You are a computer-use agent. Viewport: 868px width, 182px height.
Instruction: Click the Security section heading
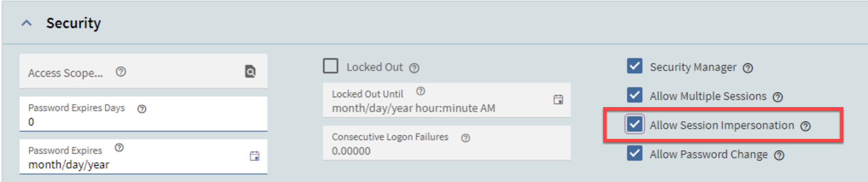point(73,23)
